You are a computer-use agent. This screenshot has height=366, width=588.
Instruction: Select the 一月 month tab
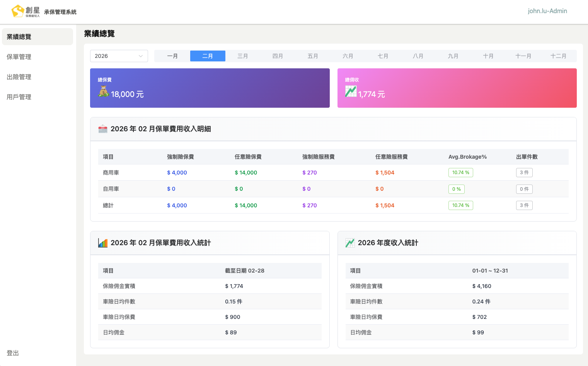tap(172, 56)
